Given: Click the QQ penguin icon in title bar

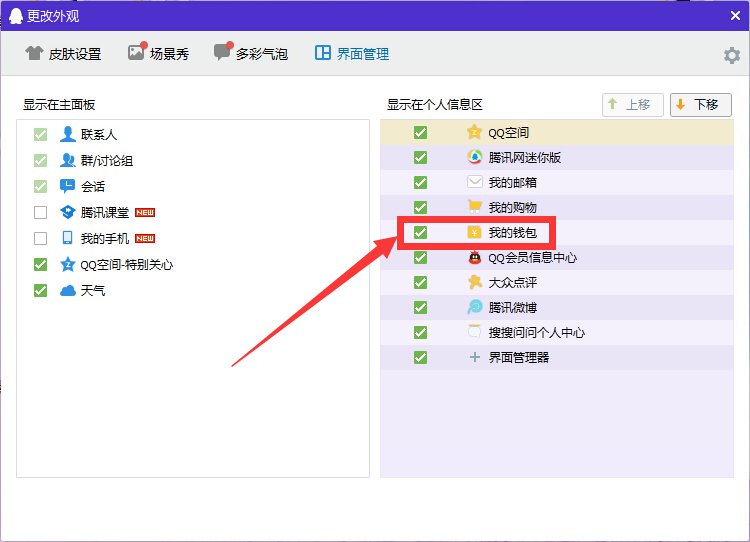Looking at the screenshot, I should (16, 16).
